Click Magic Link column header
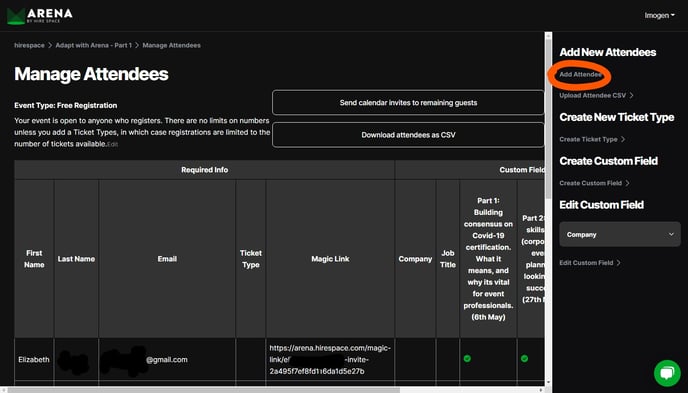The height and width of the screenshot is (393, 688). 330,259
